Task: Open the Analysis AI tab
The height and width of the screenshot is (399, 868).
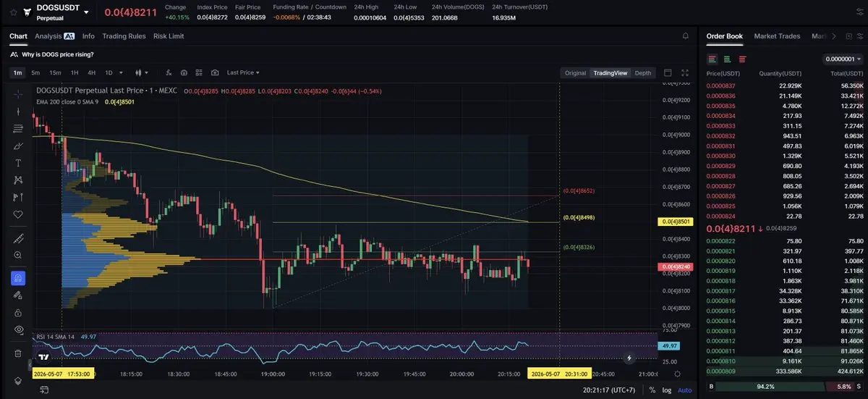Action: tap(54, 35)
